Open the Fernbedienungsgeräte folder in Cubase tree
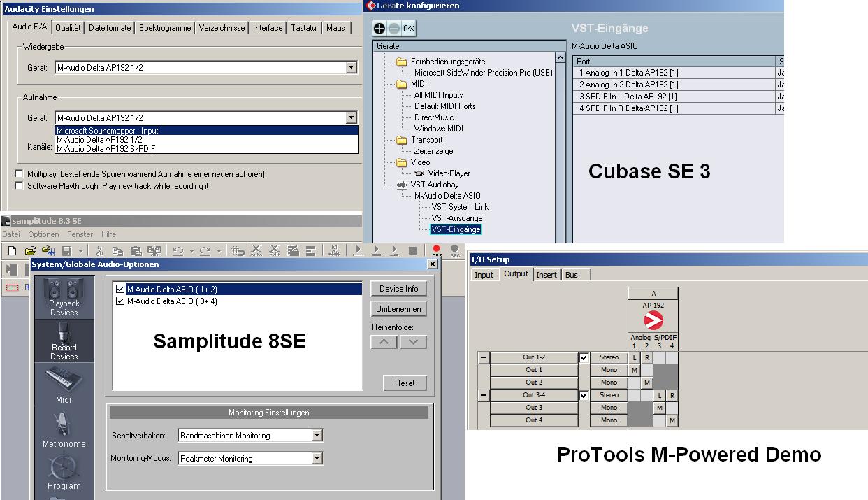The image size is (868, 500). click(x=402, y=62)
